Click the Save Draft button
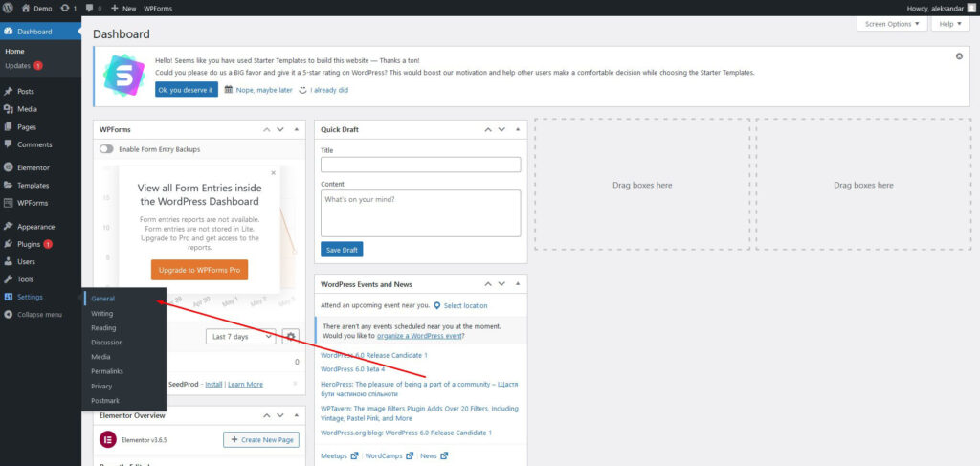This screenshot has height=466, width=980. coord(342,249)
